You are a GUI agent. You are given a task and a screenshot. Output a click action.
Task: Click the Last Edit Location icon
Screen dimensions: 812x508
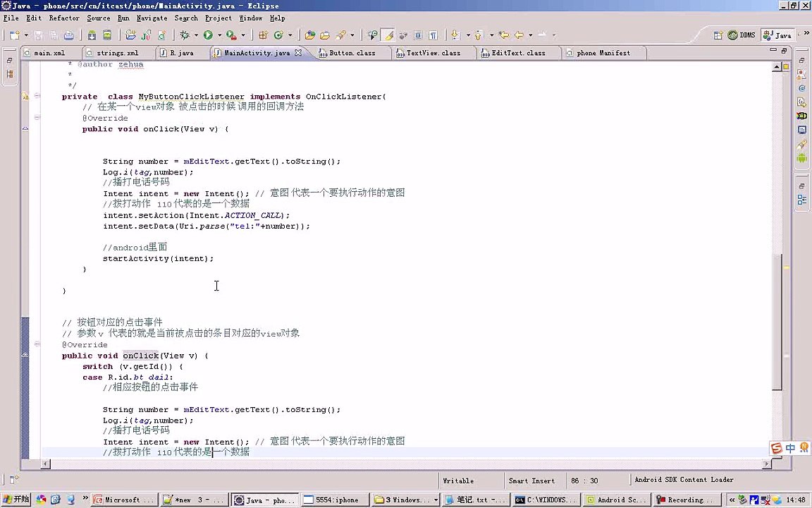point(503,35)
